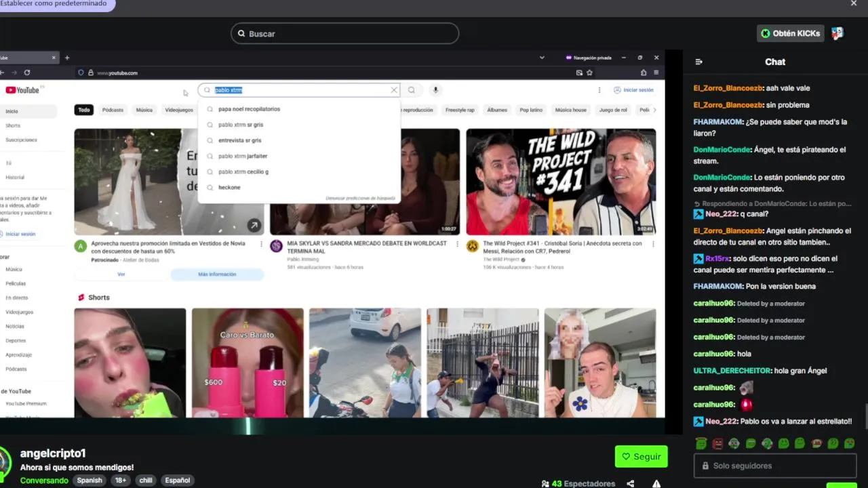Image resolution: width=868 pixels, height=488 pixels.
Task: Click the YouTube voice search microphone
Action: 435,90
